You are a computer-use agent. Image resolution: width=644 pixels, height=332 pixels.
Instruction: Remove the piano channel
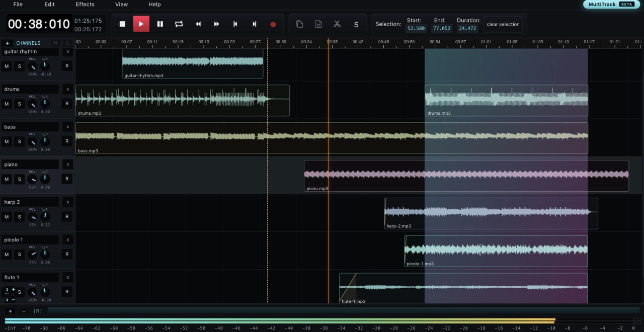(x=67, y=164)
